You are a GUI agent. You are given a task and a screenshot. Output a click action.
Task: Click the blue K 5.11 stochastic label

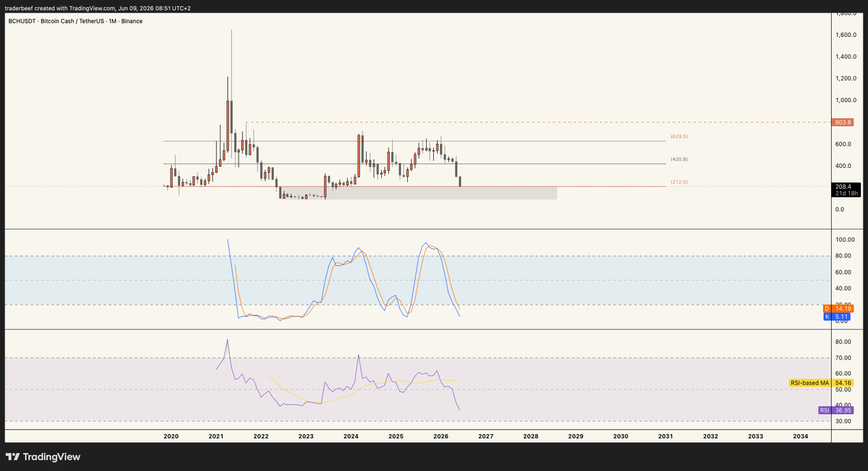tap(838, 316)
